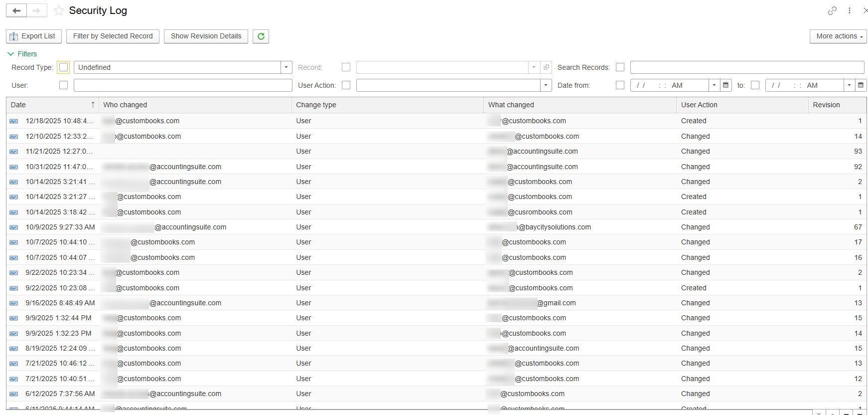The height and width of the screenshot is (415, 868).
Task: Expand the User Action dropdown list
Action: click(x=546, y=85)
